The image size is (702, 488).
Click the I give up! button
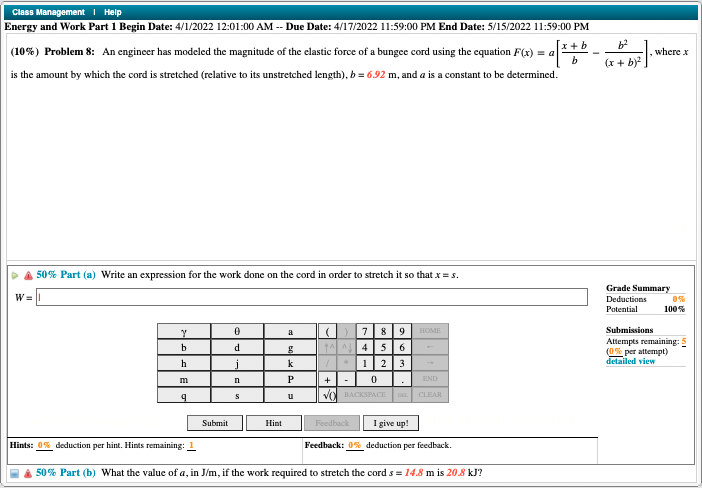[391, 423]
